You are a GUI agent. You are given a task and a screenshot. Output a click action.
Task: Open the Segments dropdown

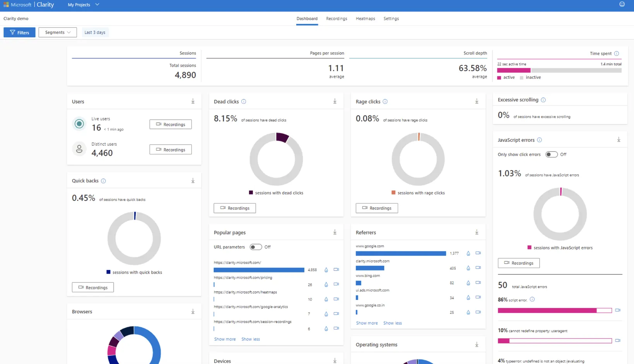click(58, 32)
